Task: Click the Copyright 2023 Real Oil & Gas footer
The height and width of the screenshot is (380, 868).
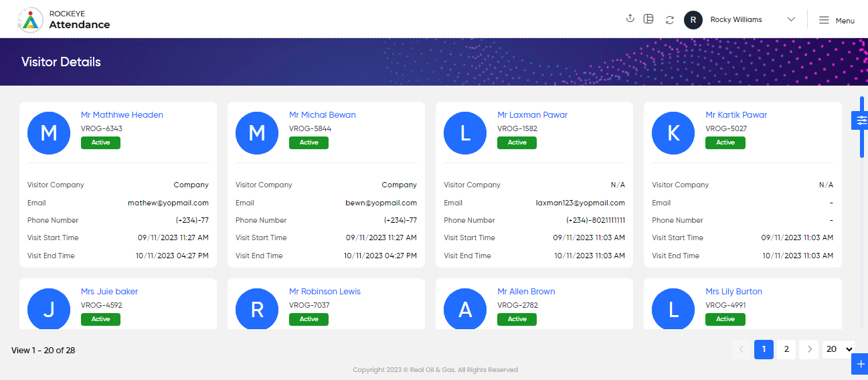Action: click(435, 369)
